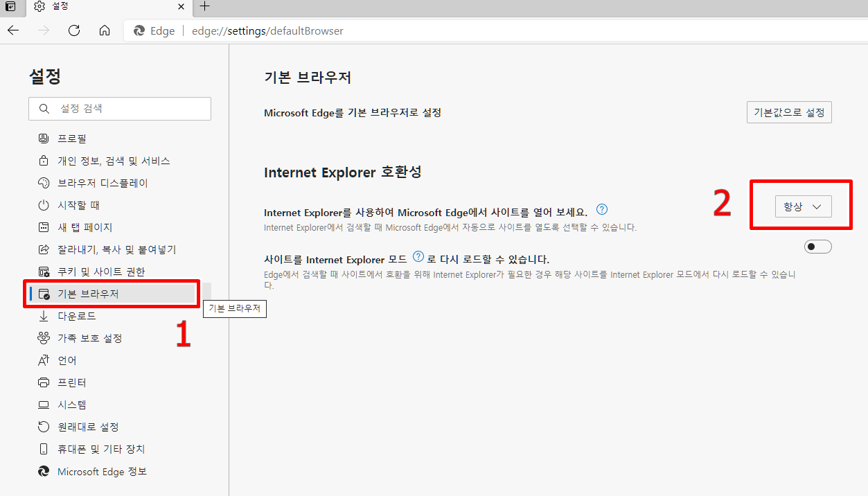The width and height of the screenshot is (868, 496).
Task: Click the 언어 label
Action: click(67, 360)
